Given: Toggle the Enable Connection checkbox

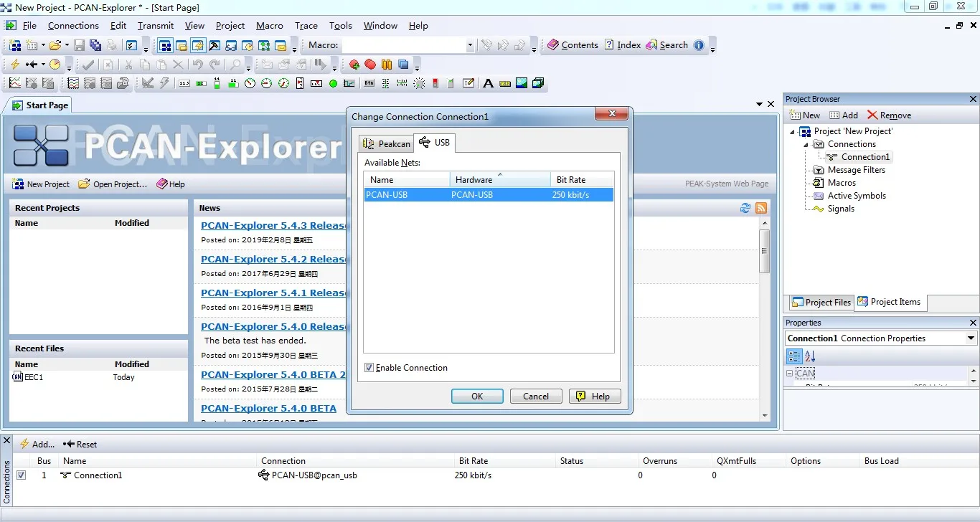Looking at the screenshot, I should click(369, 368).
